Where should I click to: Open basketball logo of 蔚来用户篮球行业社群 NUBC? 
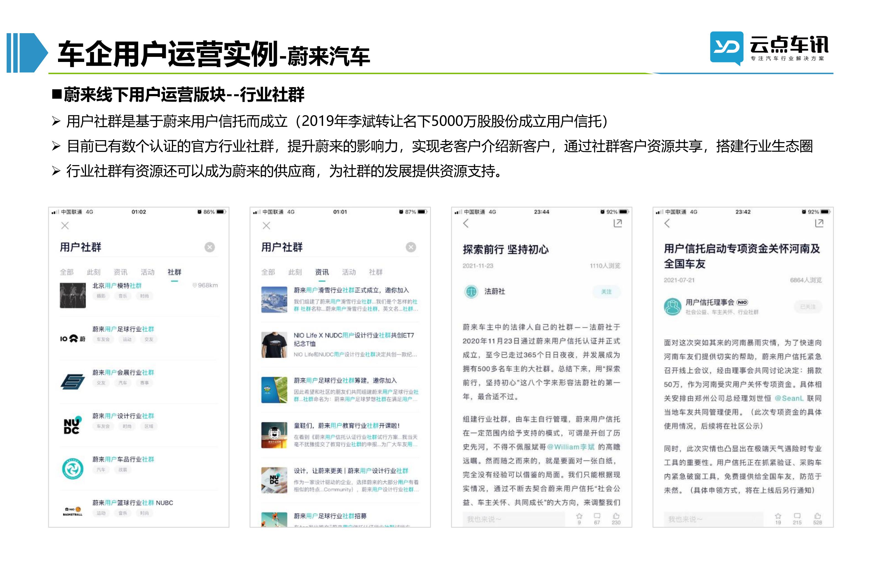pyautogui.click(x=73, y=511)
